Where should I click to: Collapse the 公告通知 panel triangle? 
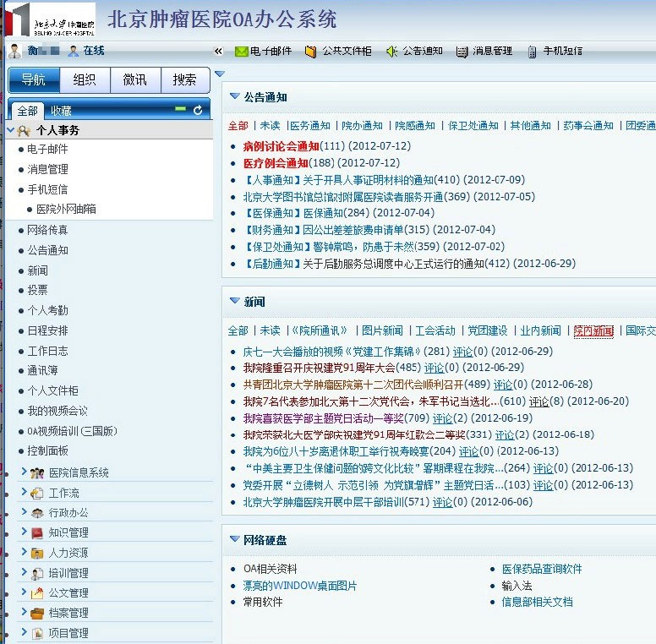(235, 96)
